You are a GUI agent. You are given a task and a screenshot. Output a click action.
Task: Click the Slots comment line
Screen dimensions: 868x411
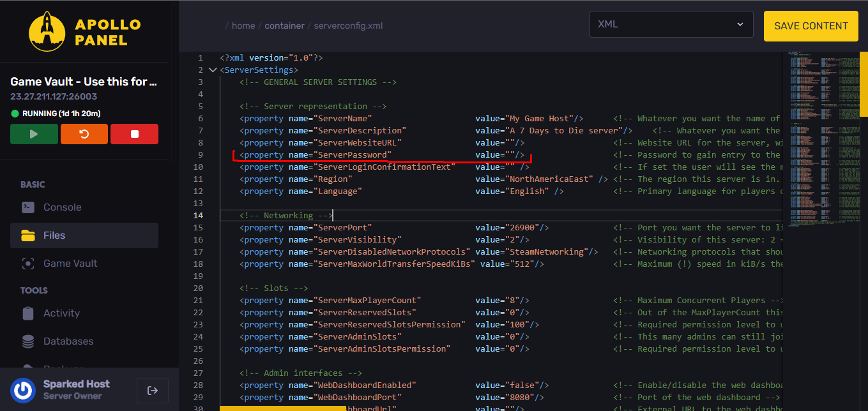(274, 288)
